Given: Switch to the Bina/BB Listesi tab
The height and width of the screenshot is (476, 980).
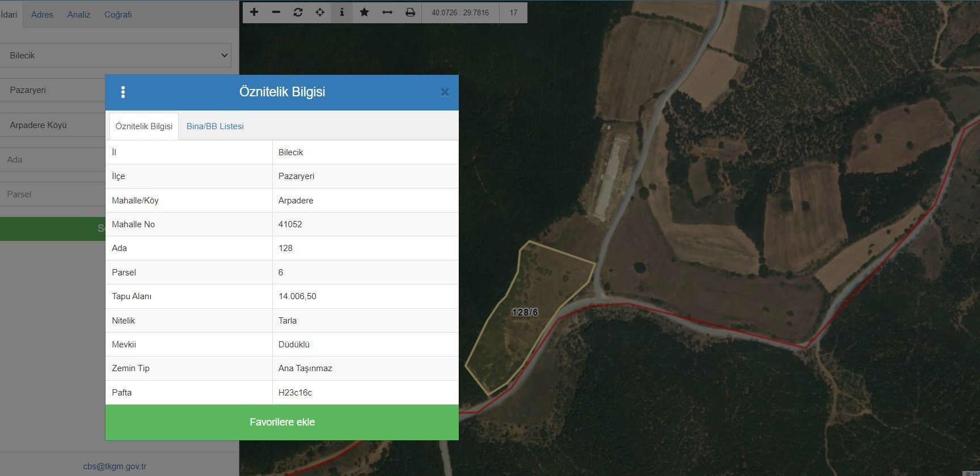Looking at the screenshot, I should pyautogui.click(x=215, y=126).
